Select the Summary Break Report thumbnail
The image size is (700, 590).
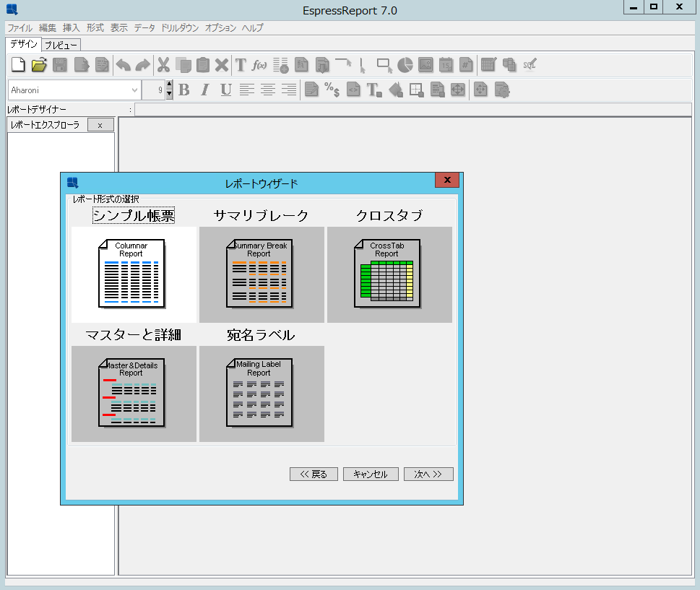tap(262, 274)
